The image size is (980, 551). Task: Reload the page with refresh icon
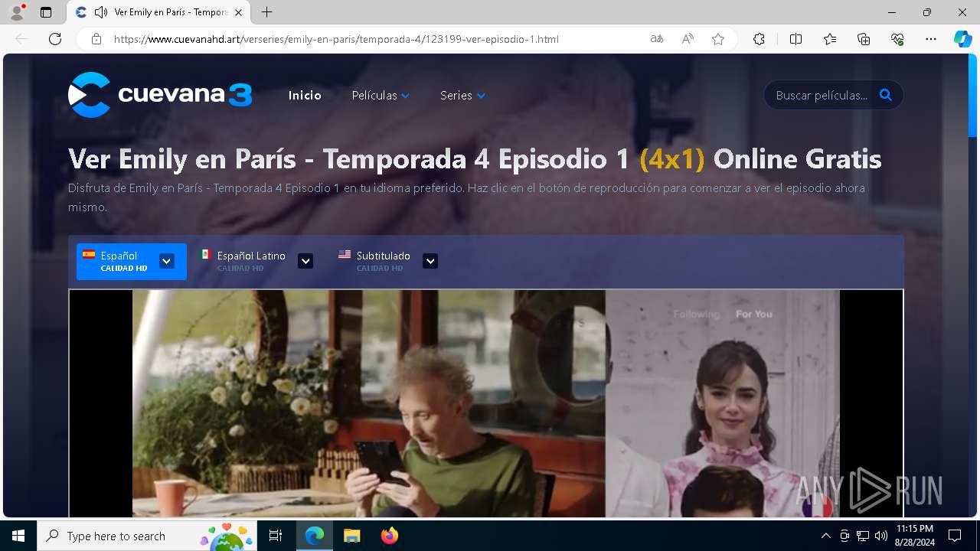pyautogui.click(x=55, y=39)
